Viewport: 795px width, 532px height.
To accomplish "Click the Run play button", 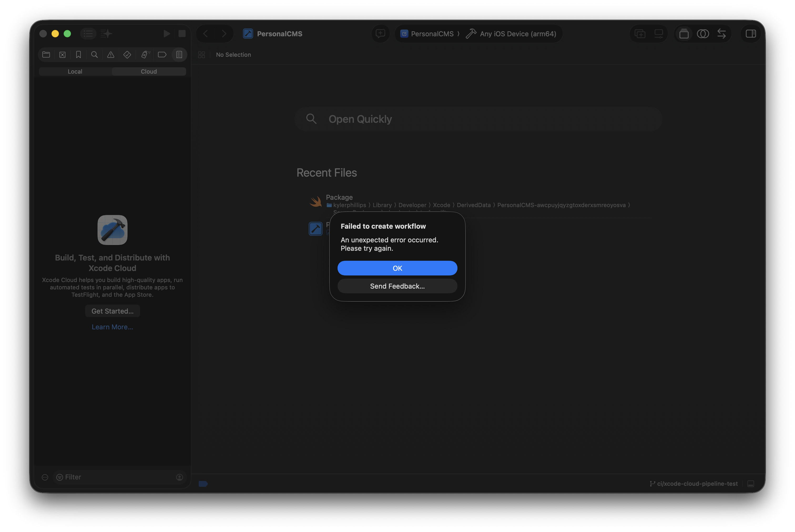I will point(167,34).
